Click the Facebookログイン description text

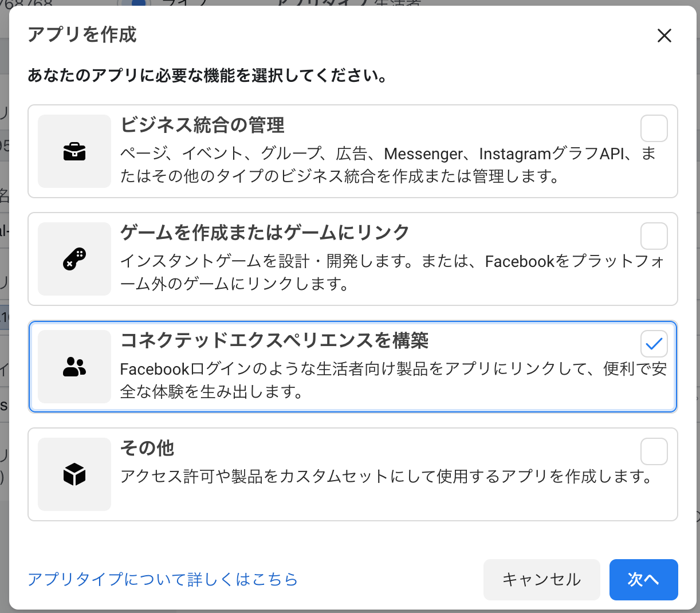[x=393, y=380]
